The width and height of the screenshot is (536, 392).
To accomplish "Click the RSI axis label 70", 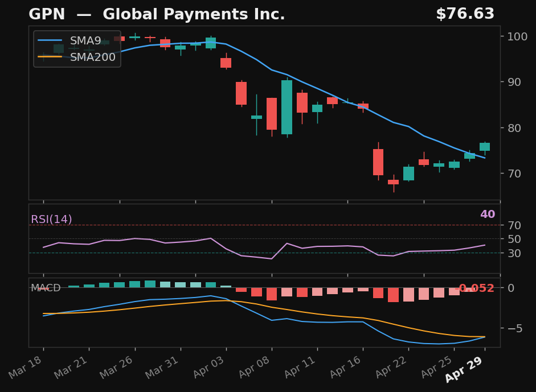I will click(514, 225).
